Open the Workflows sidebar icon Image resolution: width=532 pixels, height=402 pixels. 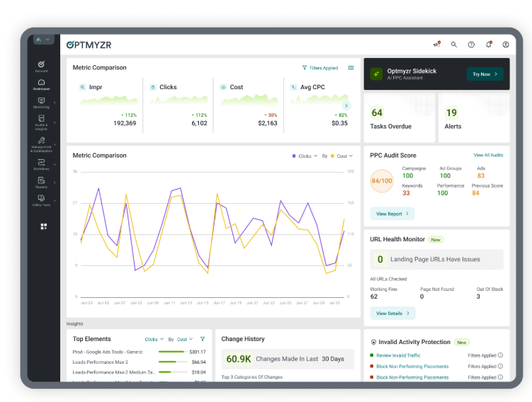click(41, 163)
